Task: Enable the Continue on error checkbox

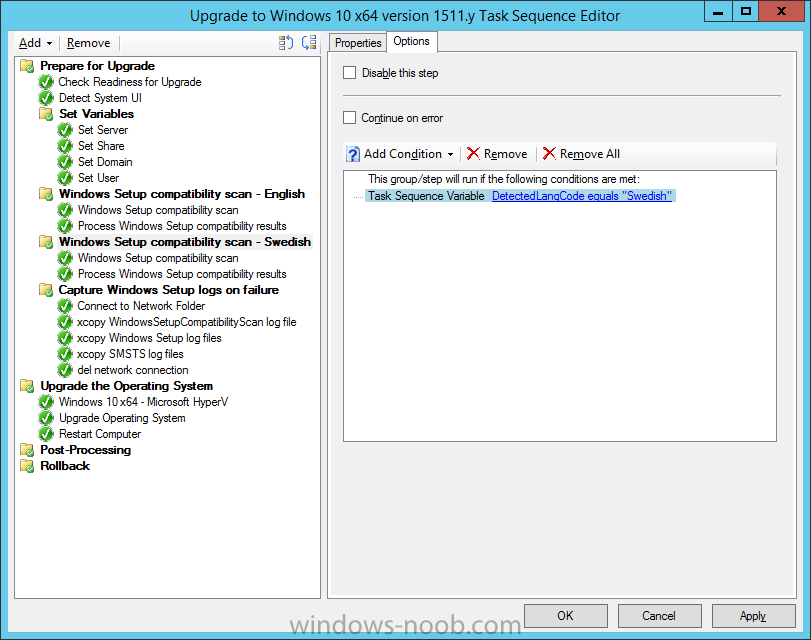Action: (x=350, y=118)
